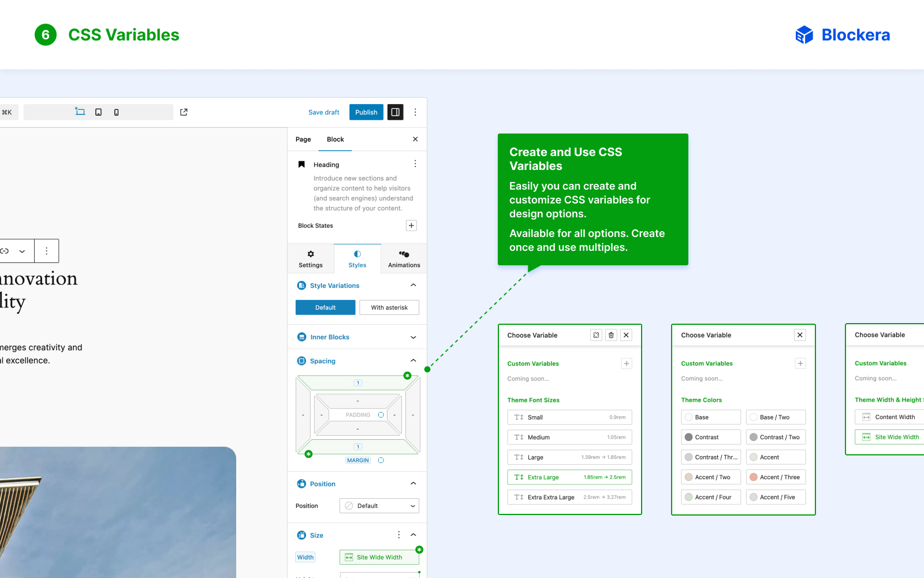Add a new block state
The height and width of the screenshot is (578, 924).
click(x=411, y=225)
